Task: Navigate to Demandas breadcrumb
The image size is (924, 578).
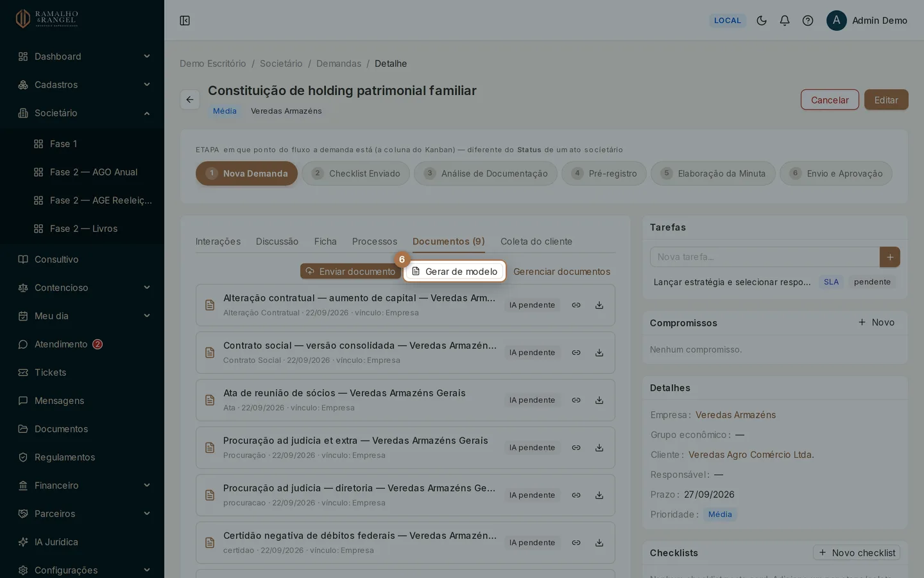Action: pyautogui.click(x=339, y=64)
